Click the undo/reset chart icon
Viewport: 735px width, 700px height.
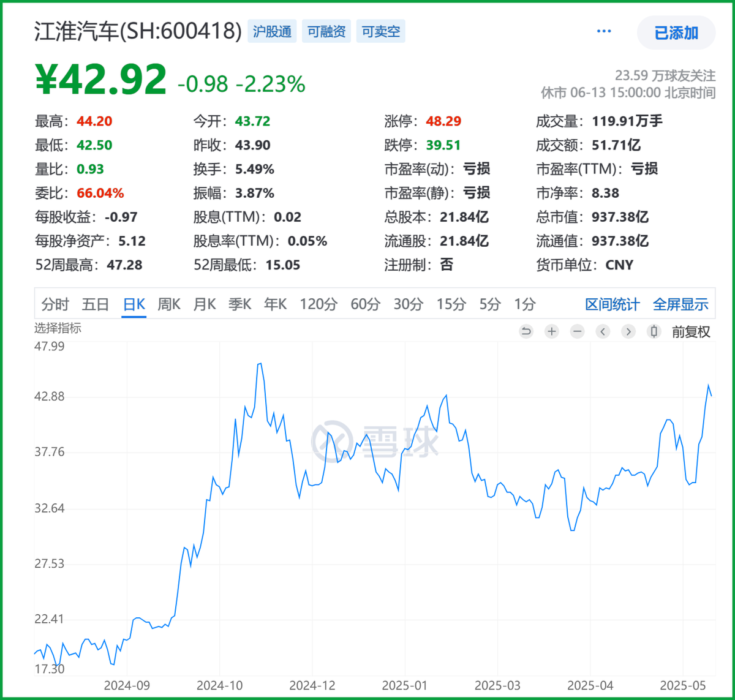(x=526, y=331)
